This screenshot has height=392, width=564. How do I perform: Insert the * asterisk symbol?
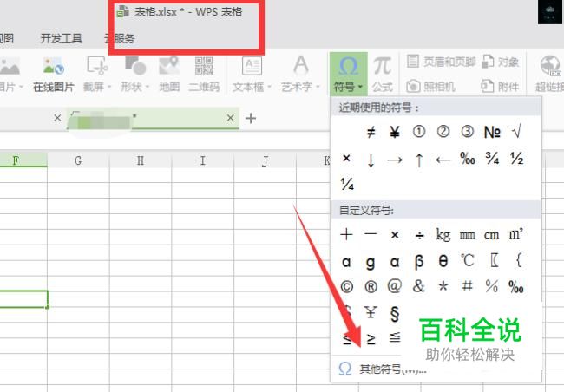[443, 286]
